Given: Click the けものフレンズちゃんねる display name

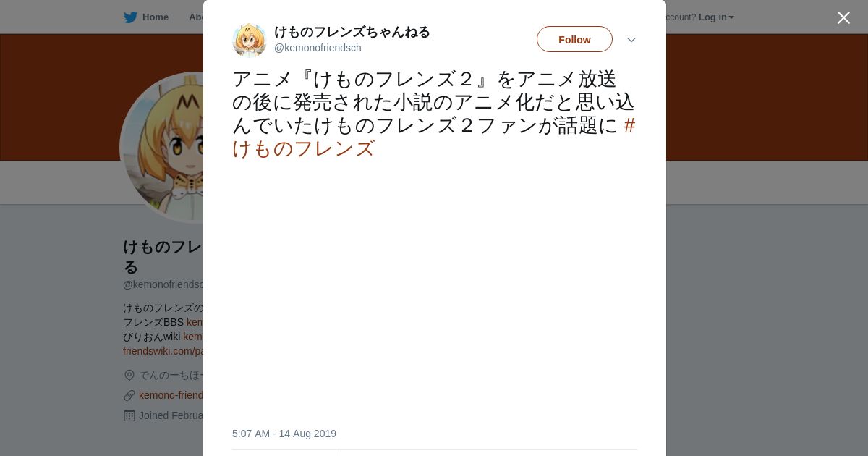Looking at the screenshot, I should click(x=352, y=32).
